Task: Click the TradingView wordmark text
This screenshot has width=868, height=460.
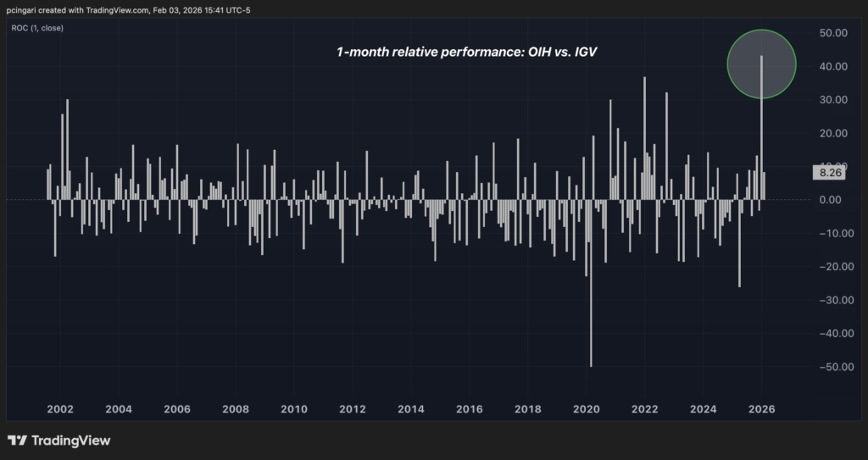Action: coord(71,441)
